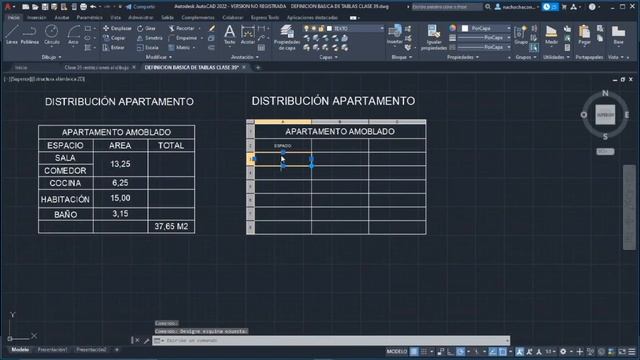The image size is (640, 360).
Task: Open the Paramétrico ribbon tab
Action: point(89,18)
